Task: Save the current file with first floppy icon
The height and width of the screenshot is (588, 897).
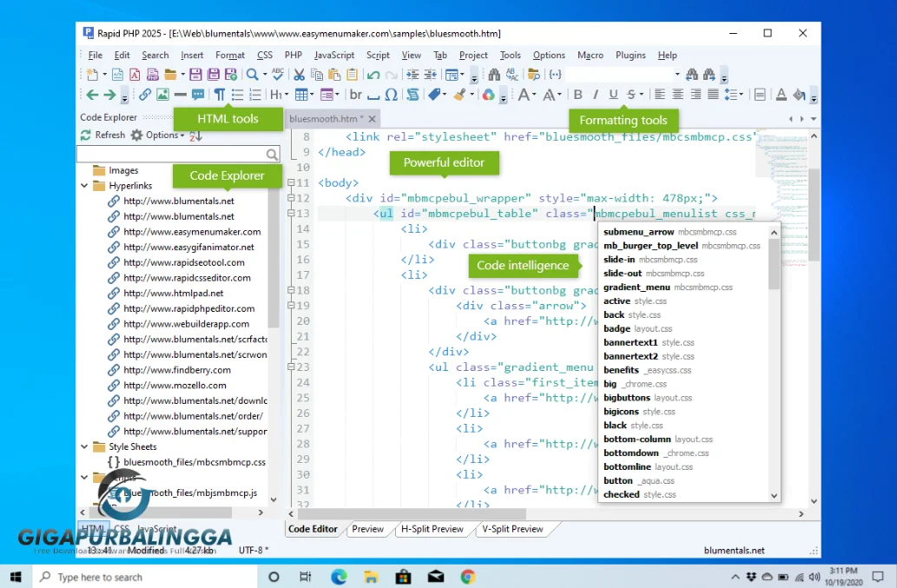Action: pyautogui.click(x=195, y=75)
